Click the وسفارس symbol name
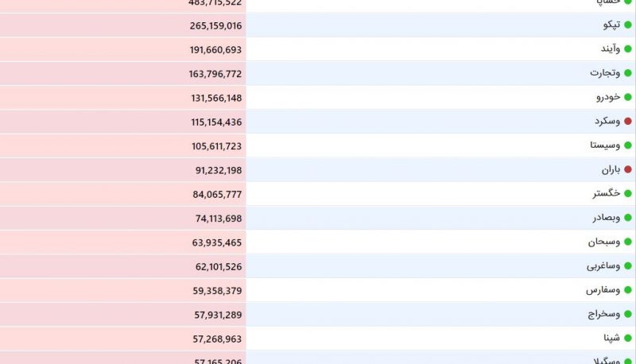Image resolution: width=636 pixels, height=364 pixels. [603, 290]
